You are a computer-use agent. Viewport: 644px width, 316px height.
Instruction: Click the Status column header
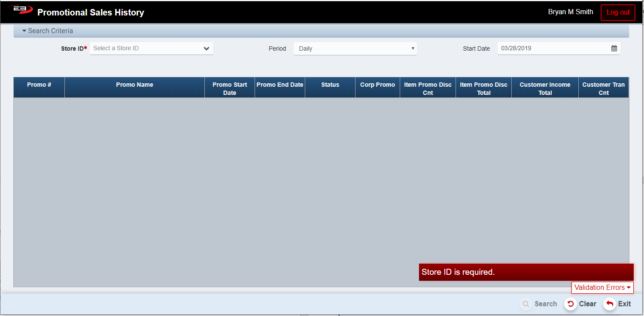[330, 85]
